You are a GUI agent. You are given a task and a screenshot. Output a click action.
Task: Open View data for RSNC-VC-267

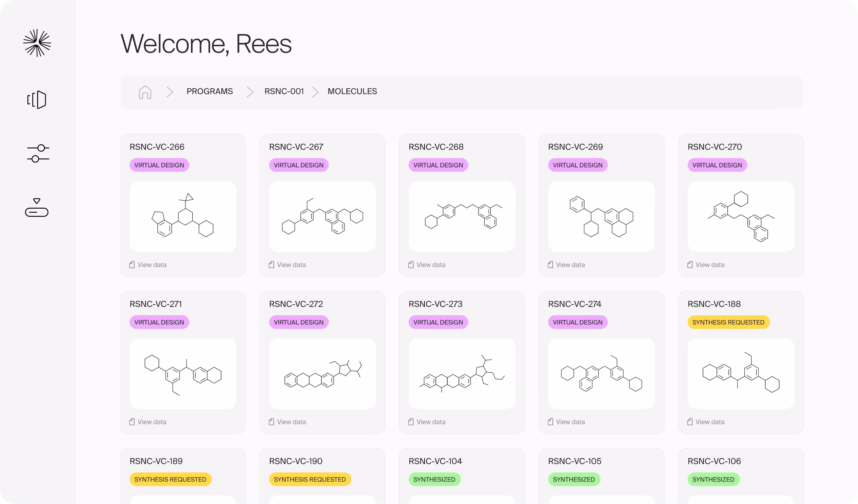click(291, 264)
